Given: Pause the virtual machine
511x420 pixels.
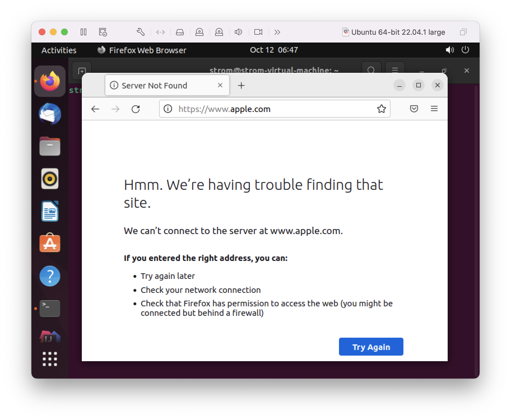Looking at the screenshot, I should pos(83,32).
